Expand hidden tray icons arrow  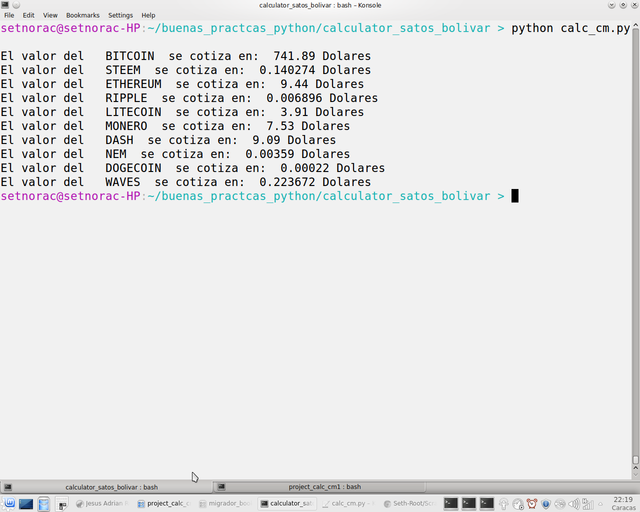click(x=600, y=504)
